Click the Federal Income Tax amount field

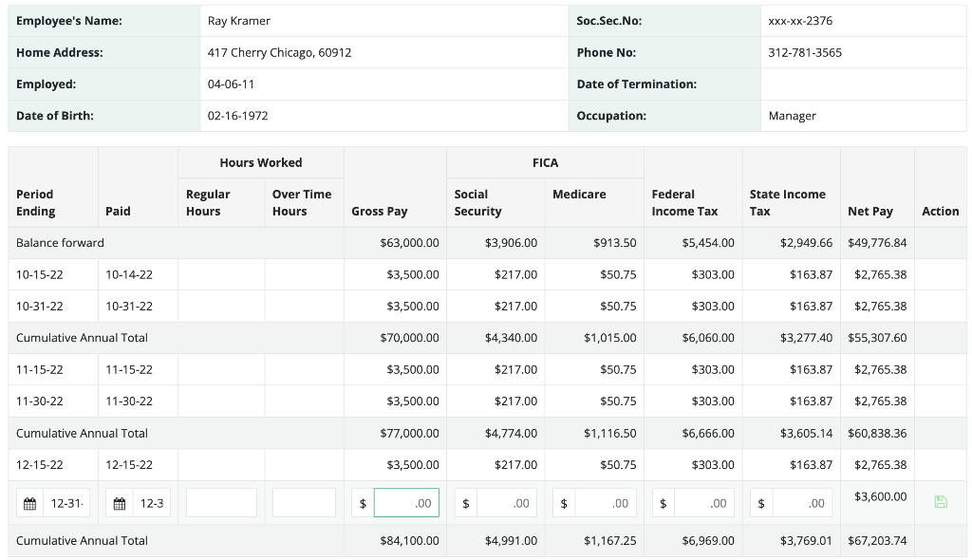click(x=704, y=503)
